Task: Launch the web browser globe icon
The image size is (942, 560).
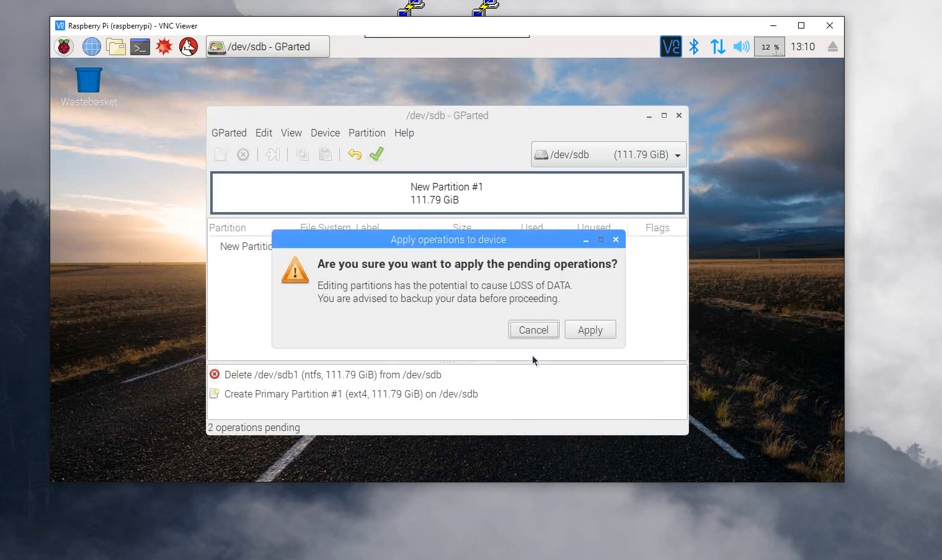Action: [91, 47]
